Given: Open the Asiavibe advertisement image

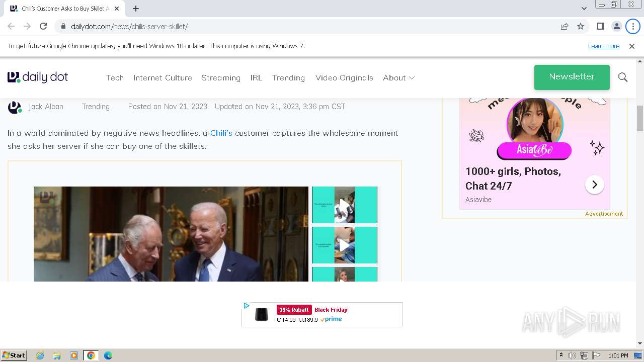Looking at the screenshot, I should (534, 129).
